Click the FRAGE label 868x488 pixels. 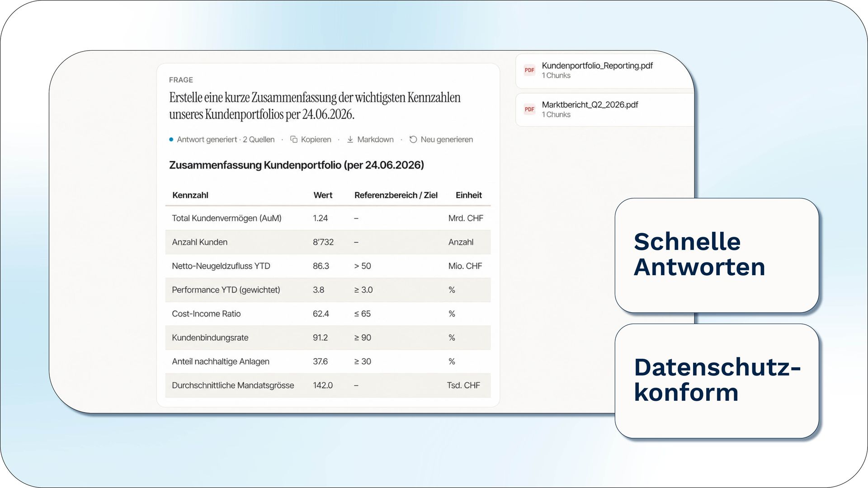pyautogui.click(x=181, y=80)
